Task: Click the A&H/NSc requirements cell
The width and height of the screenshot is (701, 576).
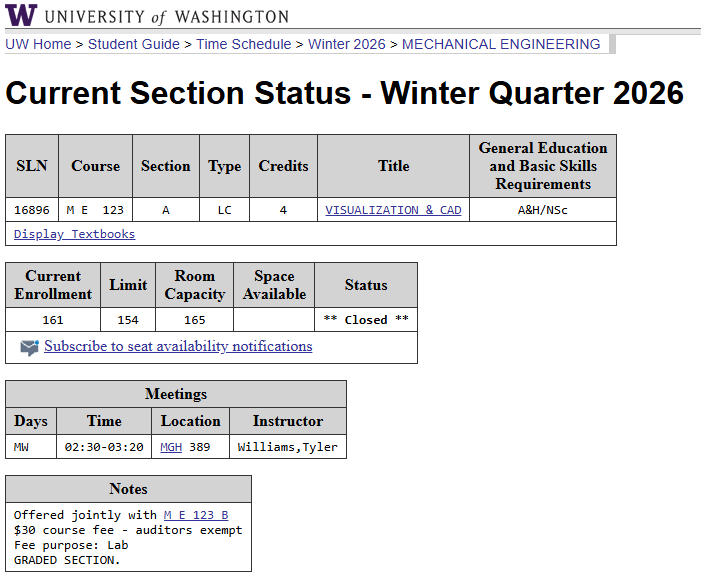Action: click(543, 210)
